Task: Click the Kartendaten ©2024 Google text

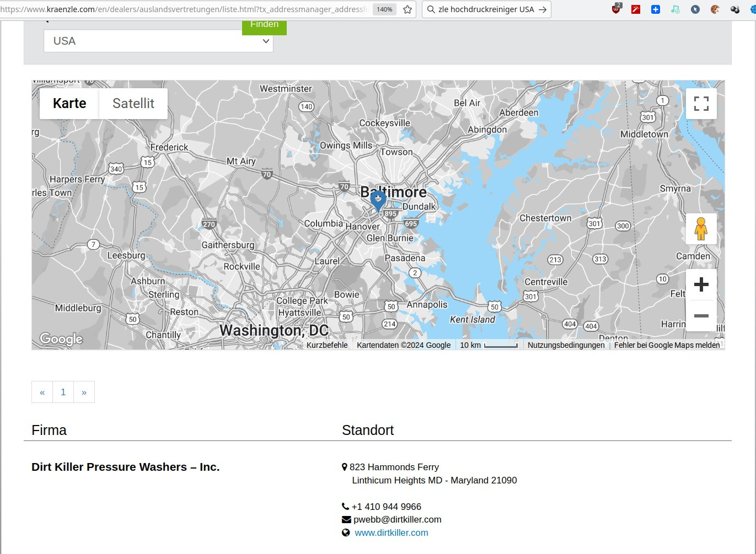Action: [404, 345]
